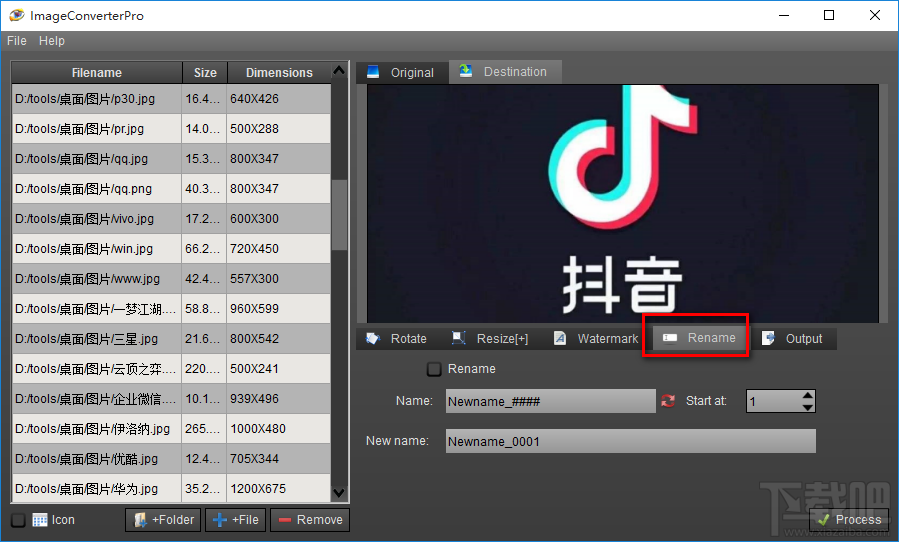899x542 pixels.
Task: Click the Remove button
Action: pyautogui.click(x=310, y=520)
